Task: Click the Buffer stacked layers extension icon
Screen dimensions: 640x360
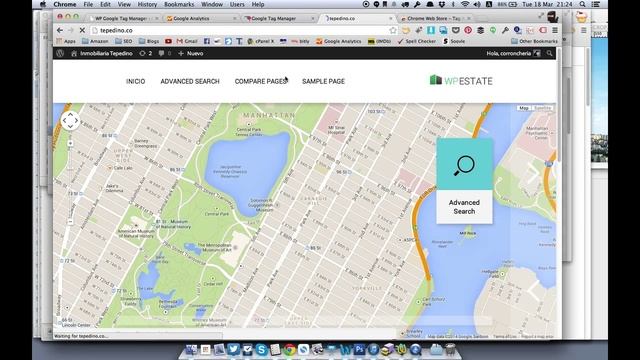Action: [480, 30]
